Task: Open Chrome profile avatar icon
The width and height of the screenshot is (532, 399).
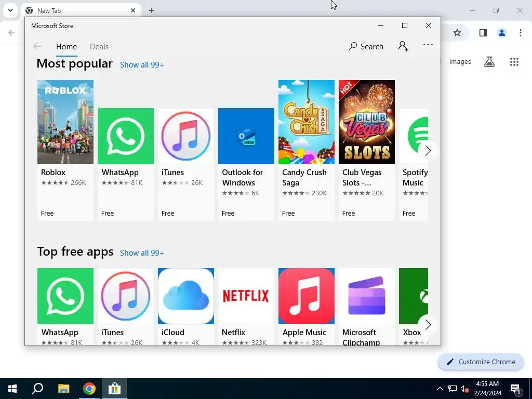Action: click(x=502, y=33)
